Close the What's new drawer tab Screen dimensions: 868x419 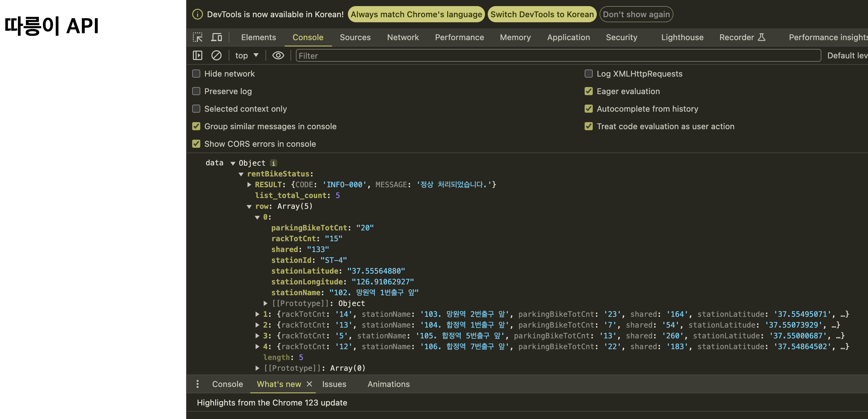click(309, 384)
